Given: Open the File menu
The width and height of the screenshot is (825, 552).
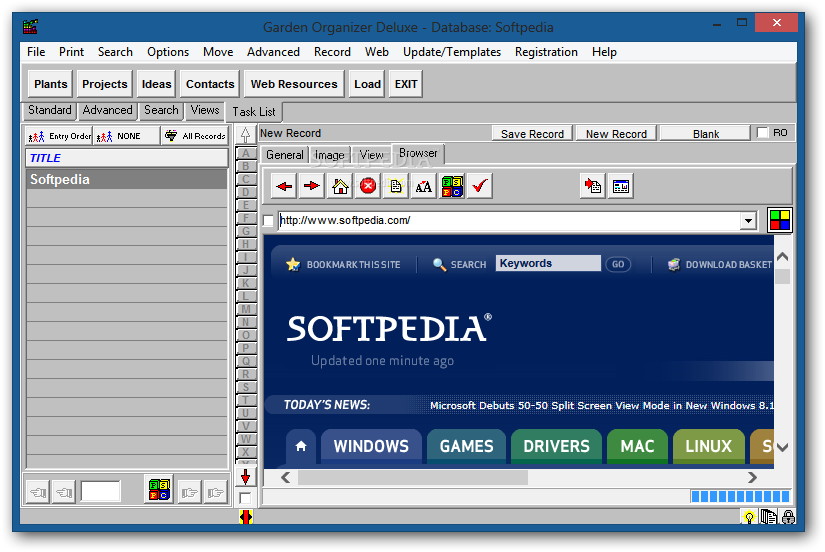Looking at the screenshot, I should (x=36, y=52).
